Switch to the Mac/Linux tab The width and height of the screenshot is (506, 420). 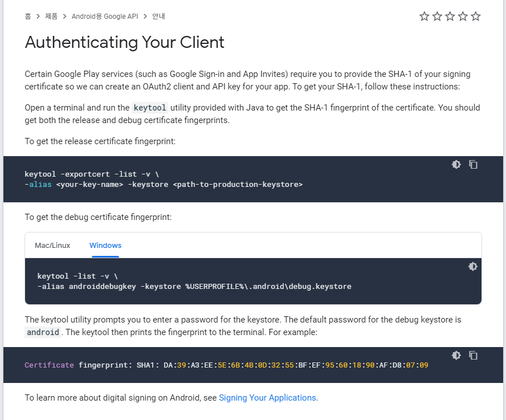52,246
